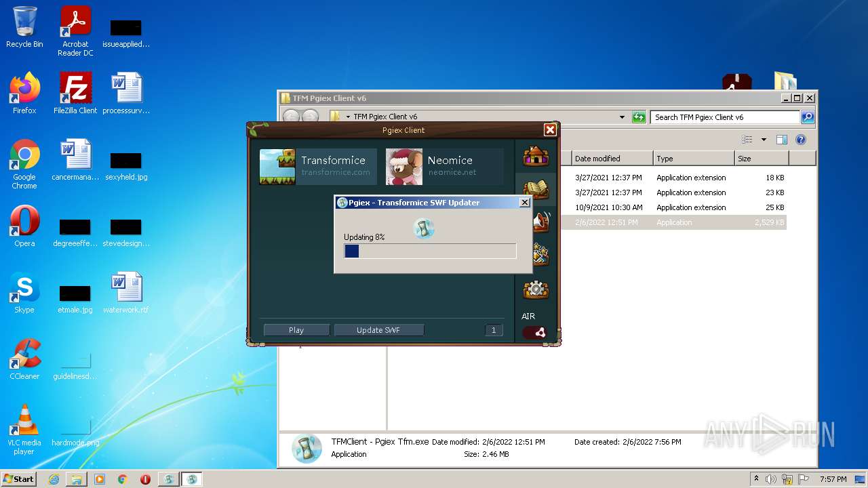Click the Updating 8% status text
Image resolution: width=868 pixels, height=488 pixels.
tap(364, 237)
